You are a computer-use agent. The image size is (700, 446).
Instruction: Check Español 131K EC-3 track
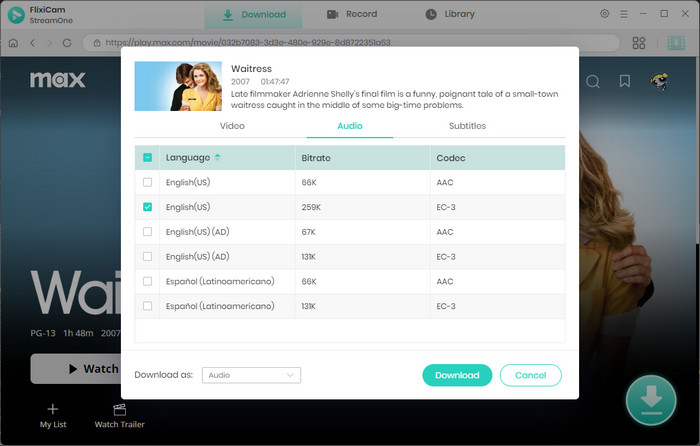pyautogui.click(x=147, y=306)
